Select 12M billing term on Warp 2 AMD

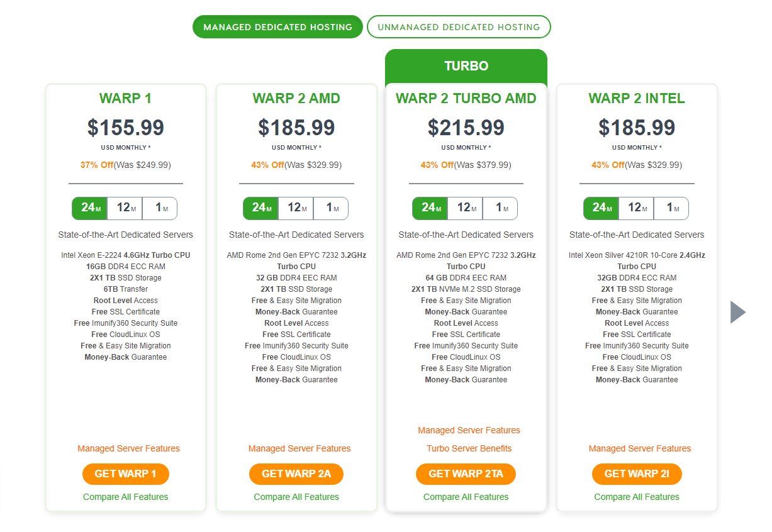tap(296, 208)
